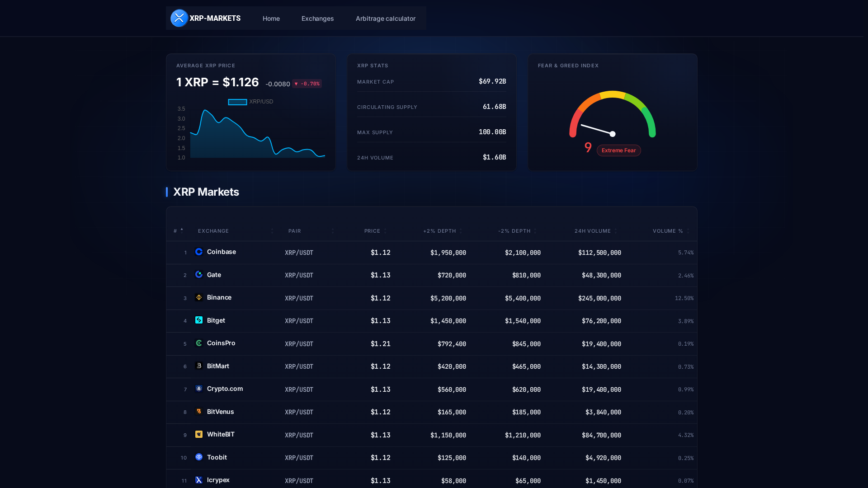The width and height of the screenshot is (868, 488).
Task: Click the market cap value $69.92B
Action: coord(492,81)
